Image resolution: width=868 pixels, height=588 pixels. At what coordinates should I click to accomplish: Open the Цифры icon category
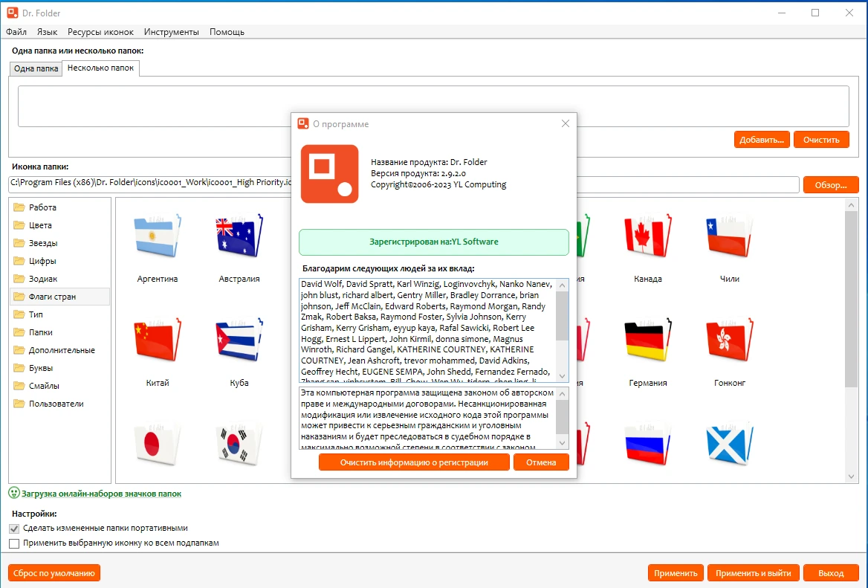coord(59,261)
